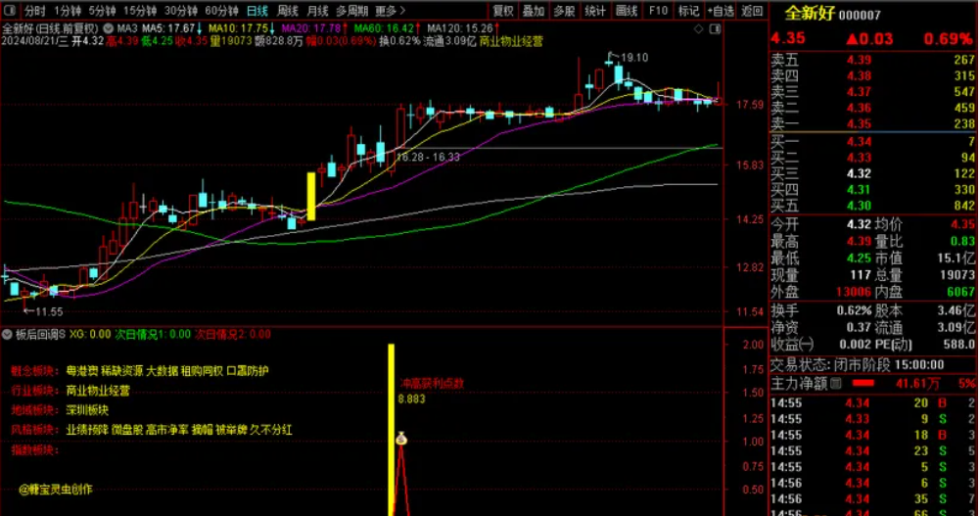Viewport: 980px width, 516px height.
Task: Click the yellow highlighted candlestick bar
Action: [x=312, y=196]
